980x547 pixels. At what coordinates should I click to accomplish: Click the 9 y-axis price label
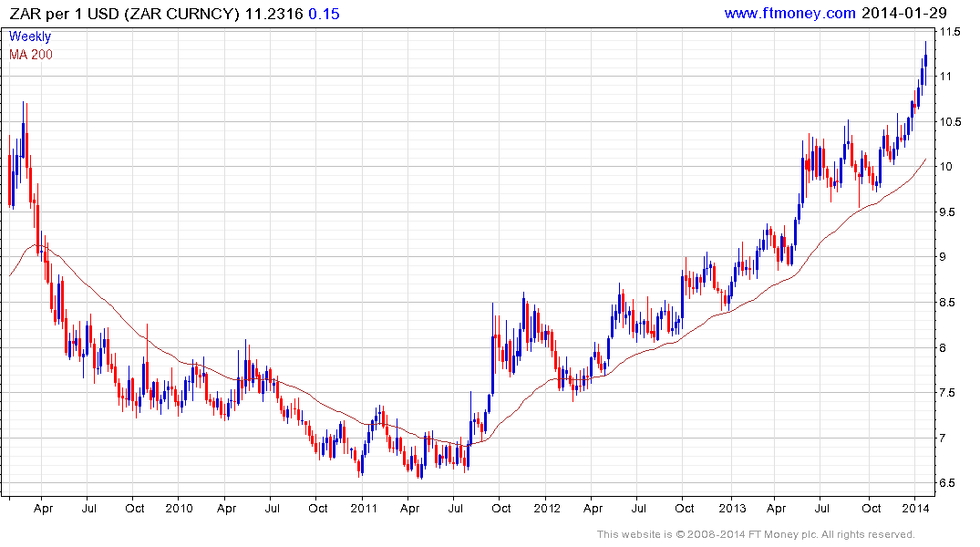click(943, 257)
